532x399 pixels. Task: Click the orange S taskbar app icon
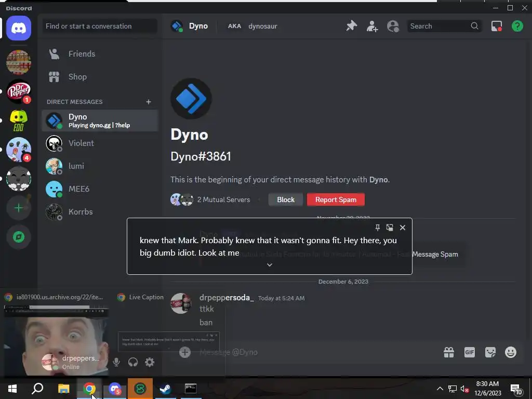click(140, 389)
